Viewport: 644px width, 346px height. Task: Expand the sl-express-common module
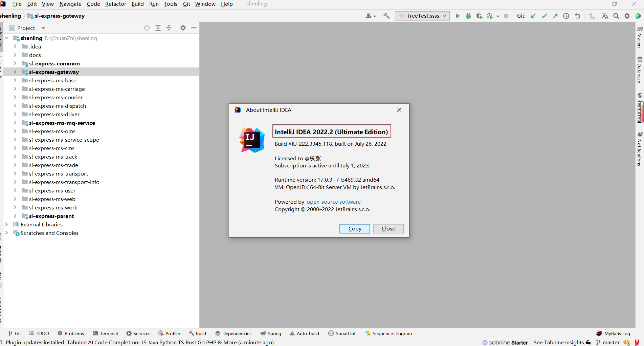tap(15, 63)
